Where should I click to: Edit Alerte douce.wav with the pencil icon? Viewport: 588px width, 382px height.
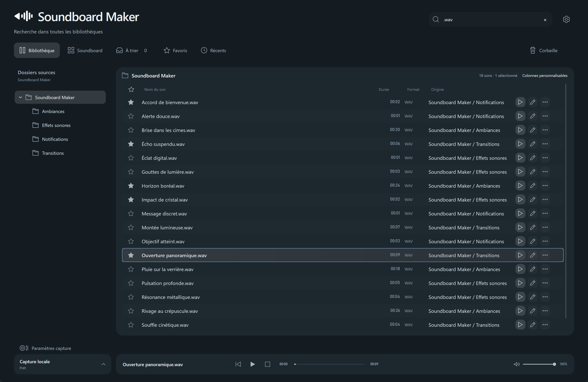(533, 116)
